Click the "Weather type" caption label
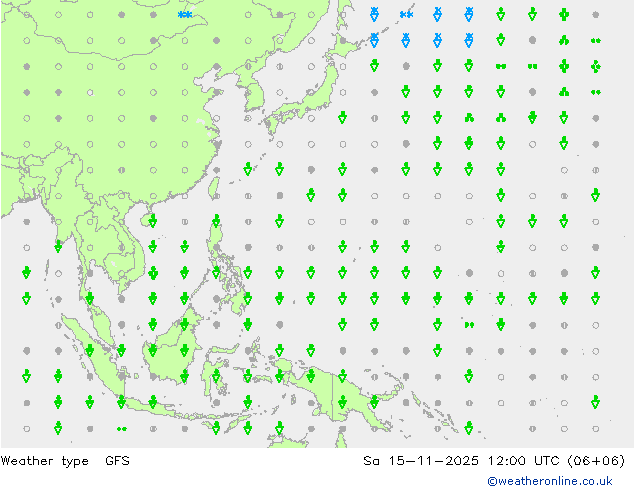 pos(44,461)
